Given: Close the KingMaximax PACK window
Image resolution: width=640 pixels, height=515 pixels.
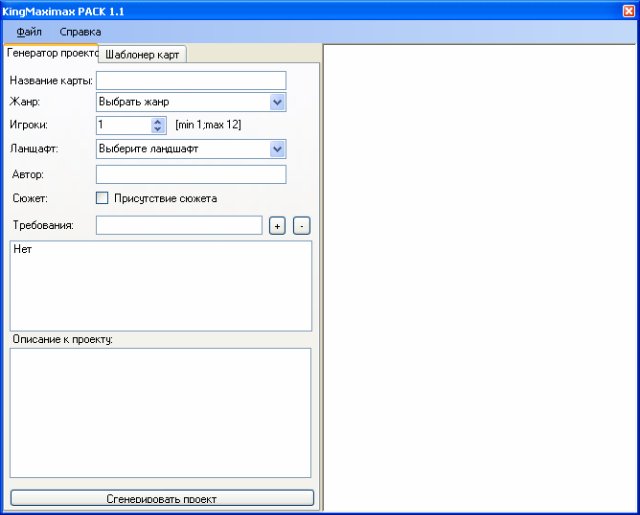Looking at the screenshot, I should tap(628, 10).
